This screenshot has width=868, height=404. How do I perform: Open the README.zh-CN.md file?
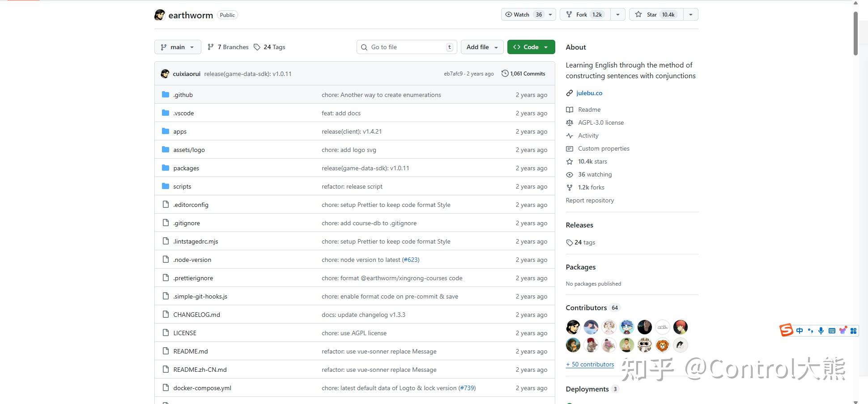[200, 370]
